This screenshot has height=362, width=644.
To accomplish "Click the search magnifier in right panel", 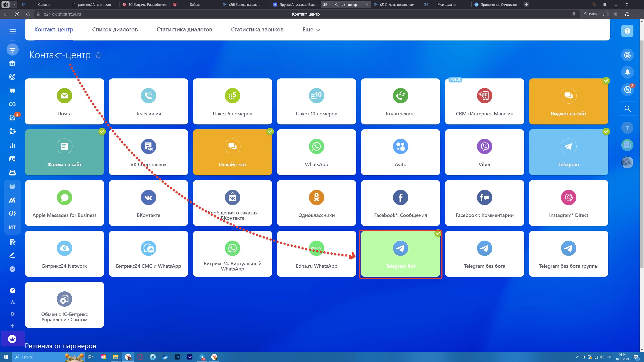I will pos(627,109).
